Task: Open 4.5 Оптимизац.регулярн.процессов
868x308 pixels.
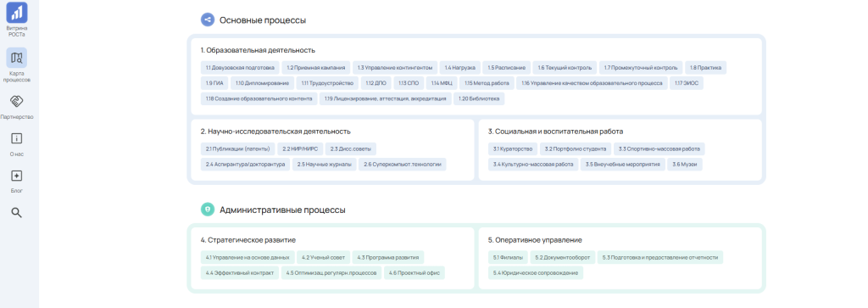Action: click(331, 273)
